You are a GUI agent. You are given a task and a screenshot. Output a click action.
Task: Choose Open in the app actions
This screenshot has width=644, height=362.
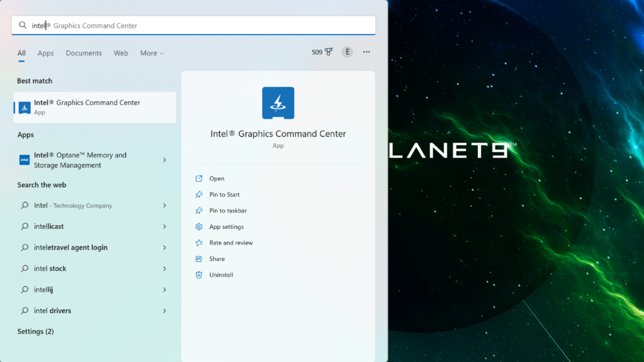pyautogui.click(x=216, y=178)
